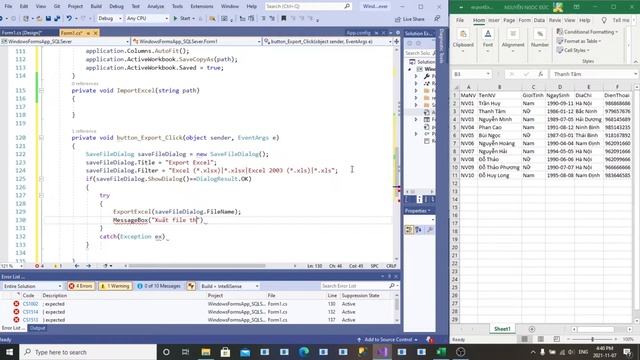
Task: Open the Debug menu in Visual Studio
Action: [x=116, y=7]
